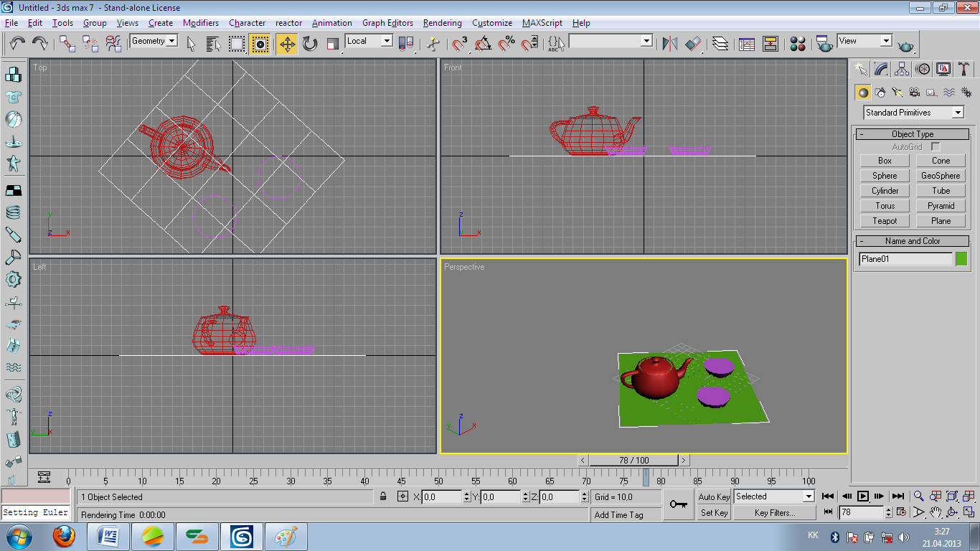Open the Modifiers menu
The width and height of the screenshot is (980, 551).
coord(200,23)
